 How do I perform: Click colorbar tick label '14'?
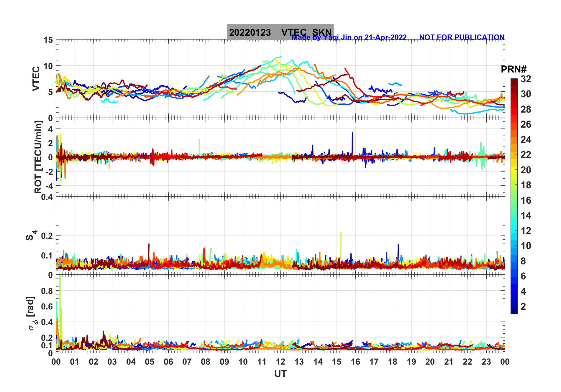tap(526, 215)
